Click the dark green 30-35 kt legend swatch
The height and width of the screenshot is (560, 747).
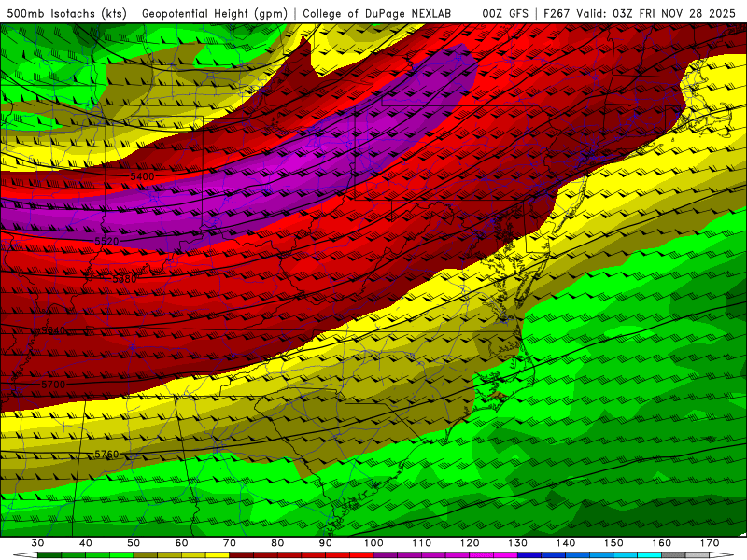click(49, 555)
